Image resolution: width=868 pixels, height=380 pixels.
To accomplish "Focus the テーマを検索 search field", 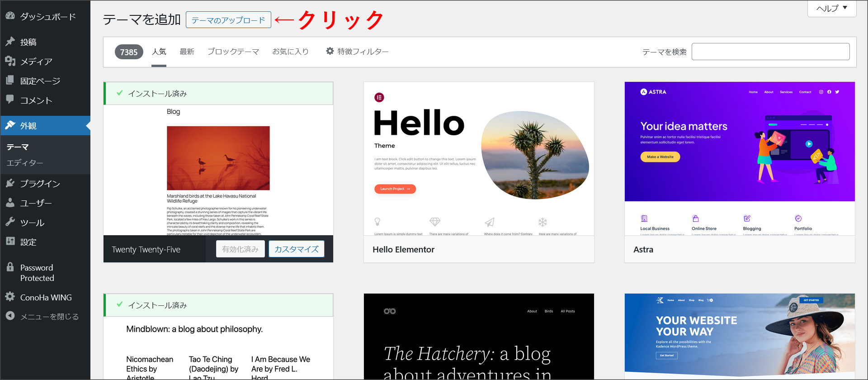I will [770, 52].
